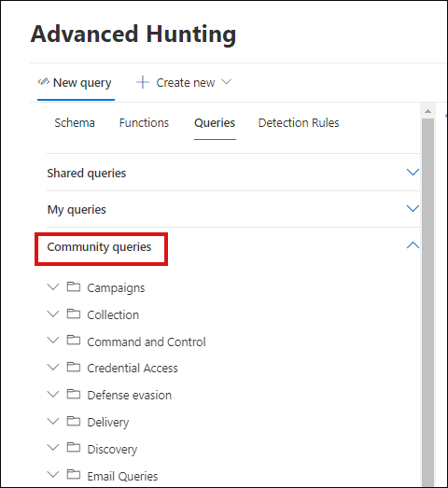Click the Defense evasion folder icon
Image resolution: width=448 pixels, height=488 pixels.
(74, 395)
